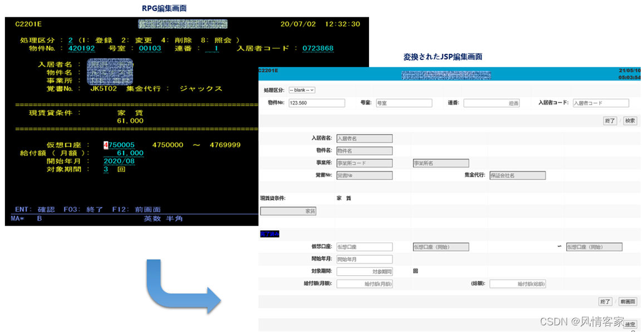Focus the white 仮想口座 input field

[365, 247]
